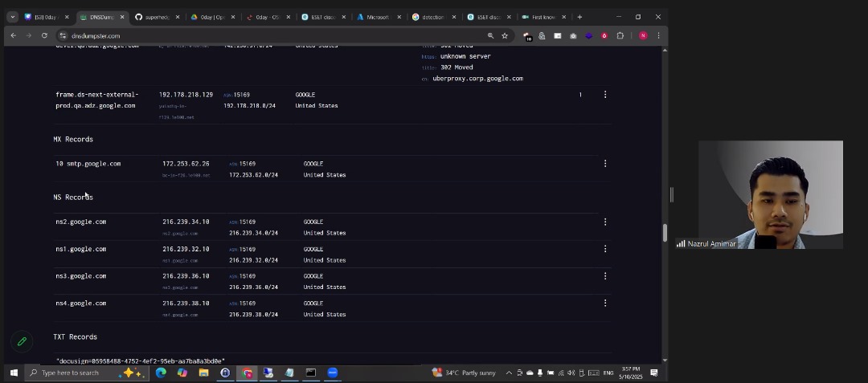
Task: Expand the system tray hidden icons chevron
Action: click(x=509, y=373)
